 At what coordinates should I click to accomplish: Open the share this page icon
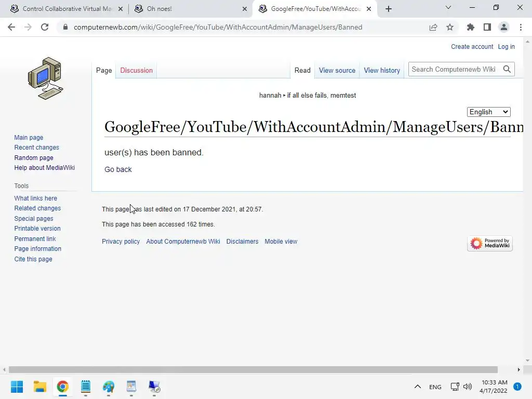coord(433,27)
